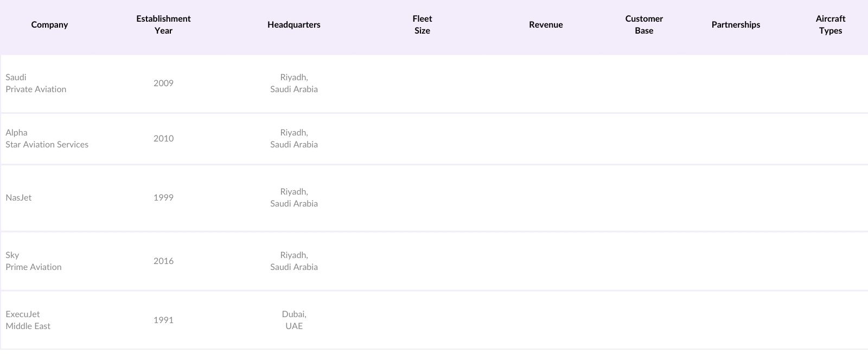Image resolution: width=868 pixels, height=354 pixels.
Task: Click the Aircraft Types column header
Action: (830, 24)
